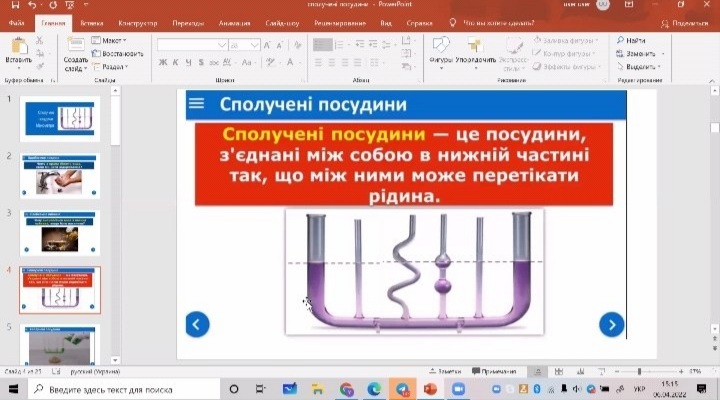This screenshot has width=720, height=400.
Task: Start Slide Show from status bar icon
Action: coord(602,371)
